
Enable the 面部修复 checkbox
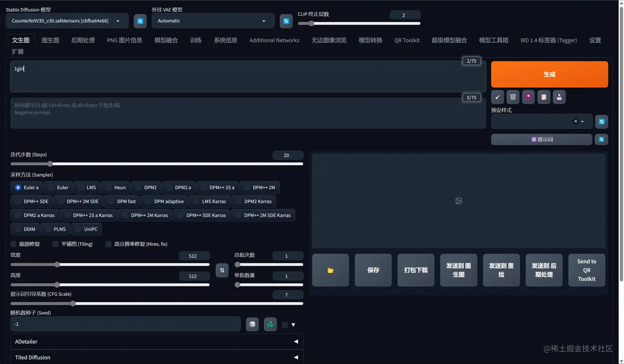click(x=13, y=244)
